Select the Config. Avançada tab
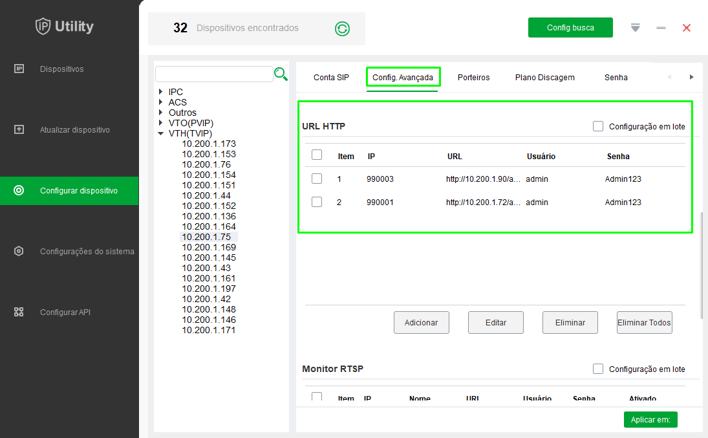Image resolution: width=708 pixels, height=438 pixels. [x=403, y=77]
